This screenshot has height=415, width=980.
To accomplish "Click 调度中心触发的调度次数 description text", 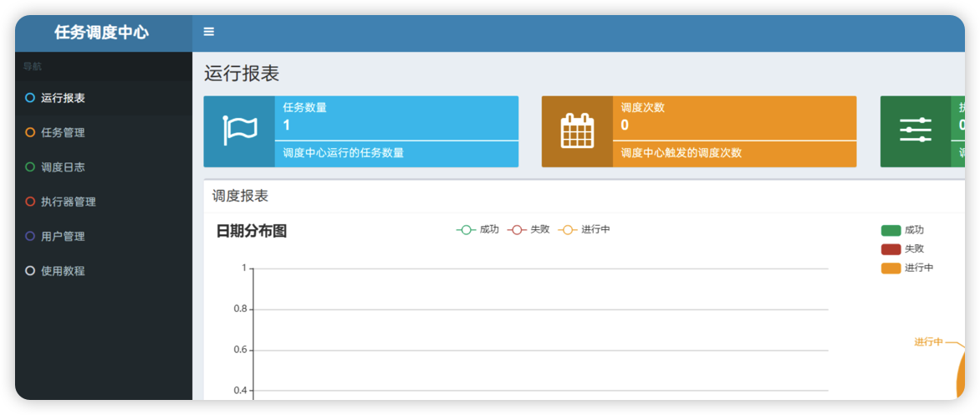I will coord(681,153).
